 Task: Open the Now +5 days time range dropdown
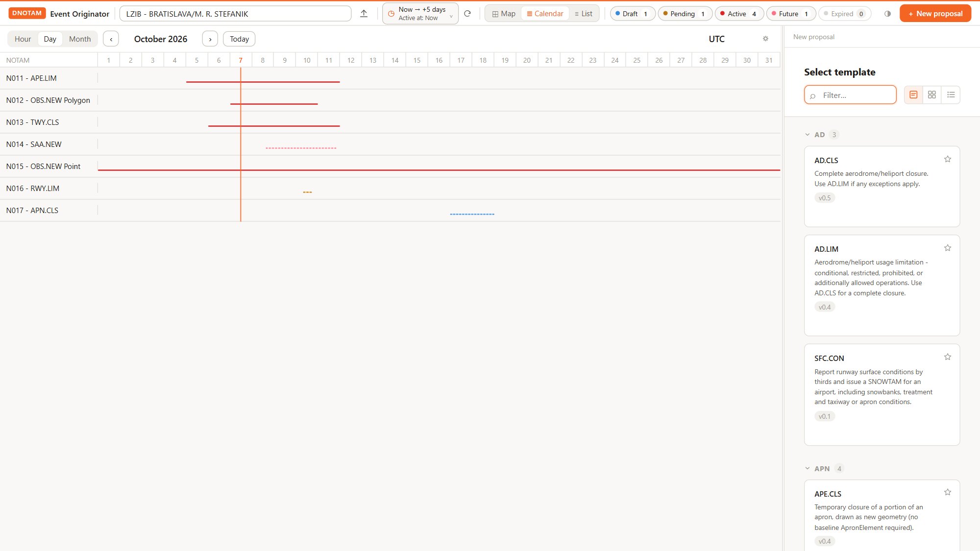(420, 14)
